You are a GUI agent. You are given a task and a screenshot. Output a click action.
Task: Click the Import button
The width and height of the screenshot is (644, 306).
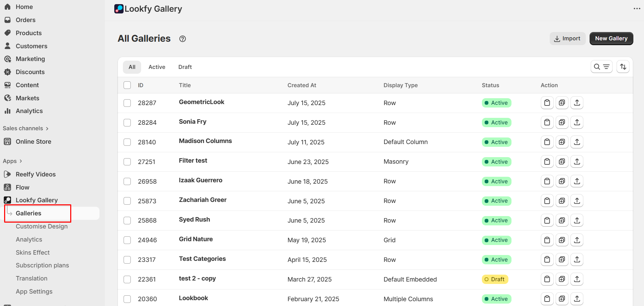click(x=567, y=39)
